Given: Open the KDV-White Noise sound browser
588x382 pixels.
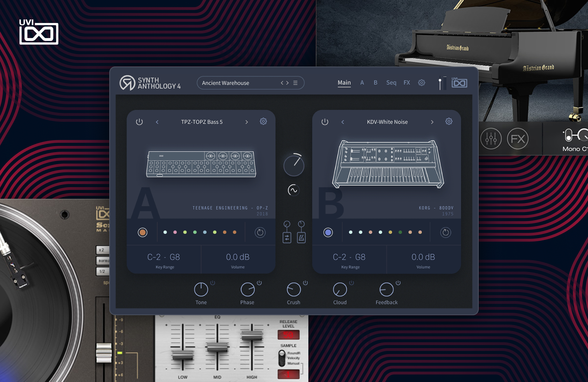Looking at the screenshot, I should (387, 122).
